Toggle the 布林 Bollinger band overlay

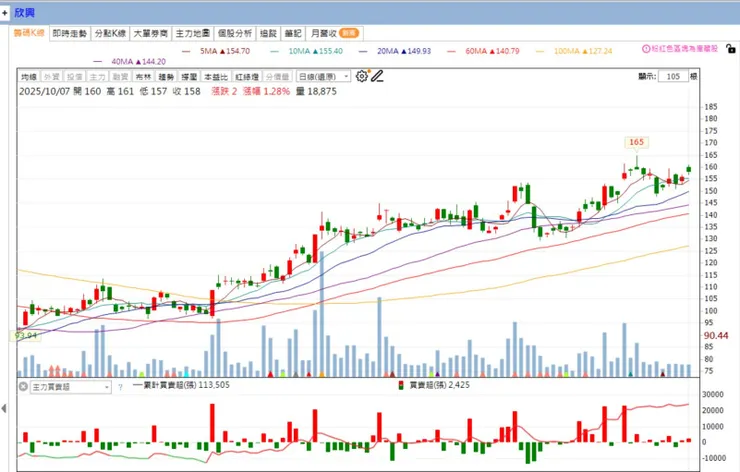coord(143,76)
